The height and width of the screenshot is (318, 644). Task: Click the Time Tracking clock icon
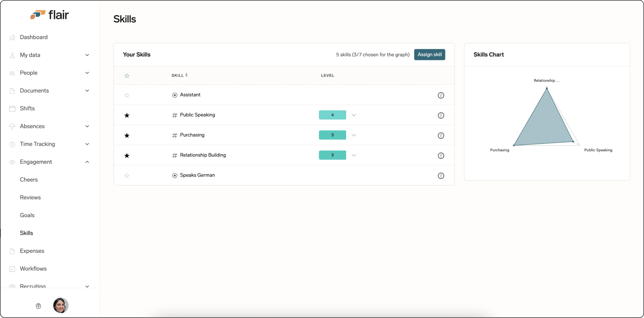[x=12, y=144]
